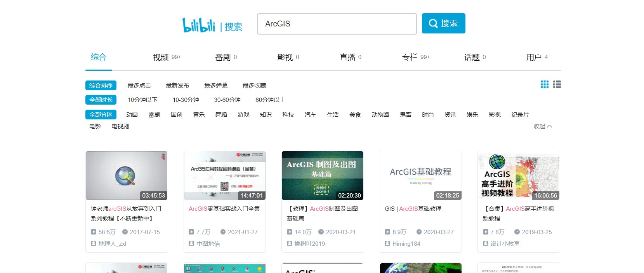
Task: Switch to grid view layout
Action: 545,84
